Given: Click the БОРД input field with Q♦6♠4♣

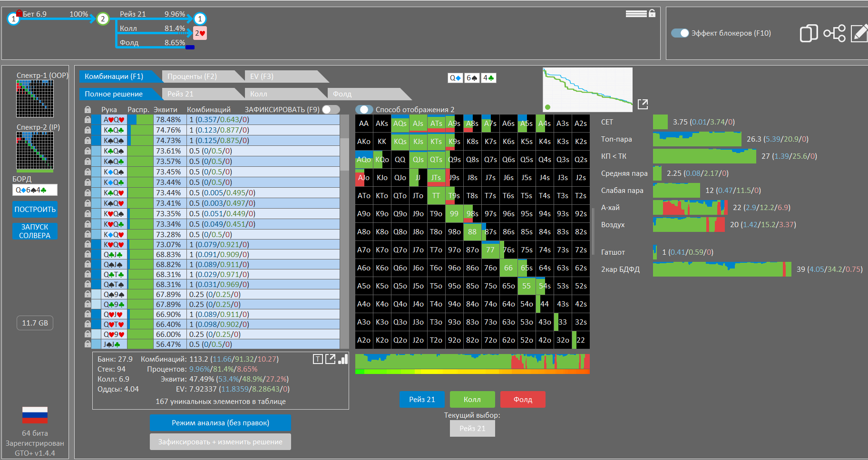Looking at the screenshot, I should click(35, 190).
